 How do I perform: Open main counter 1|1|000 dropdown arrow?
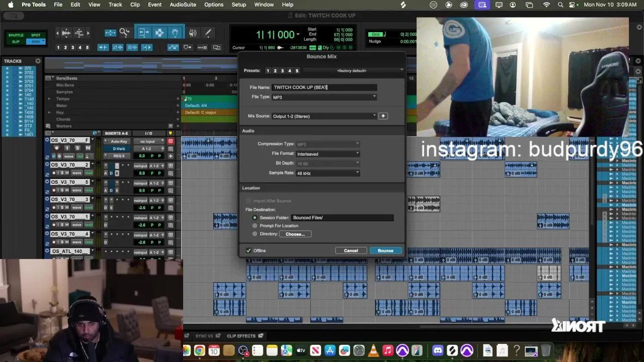298,35
